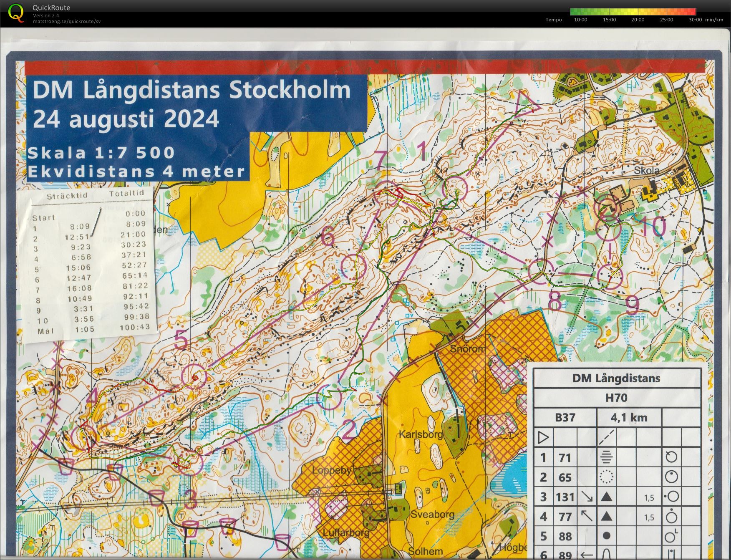Image resolution: width=731 pixels, height=560 pixels.
Task: Click control code '88' in description table
Action: (x=565, y=536)
